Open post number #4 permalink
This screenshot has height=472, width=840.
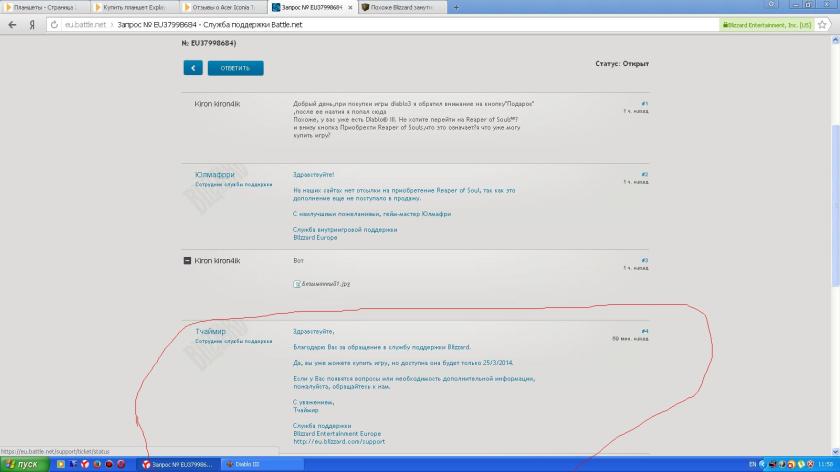644,331
